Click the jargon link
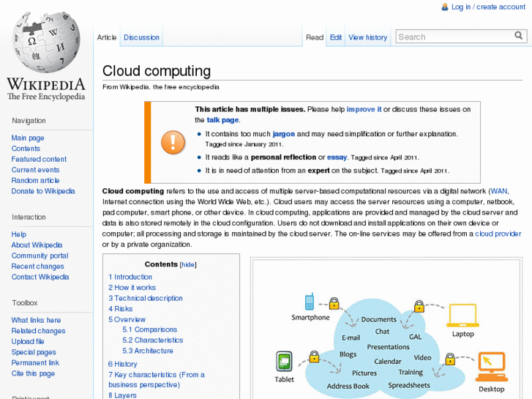The width and height of the screenshot is (532, 399). tap(283, 134)
